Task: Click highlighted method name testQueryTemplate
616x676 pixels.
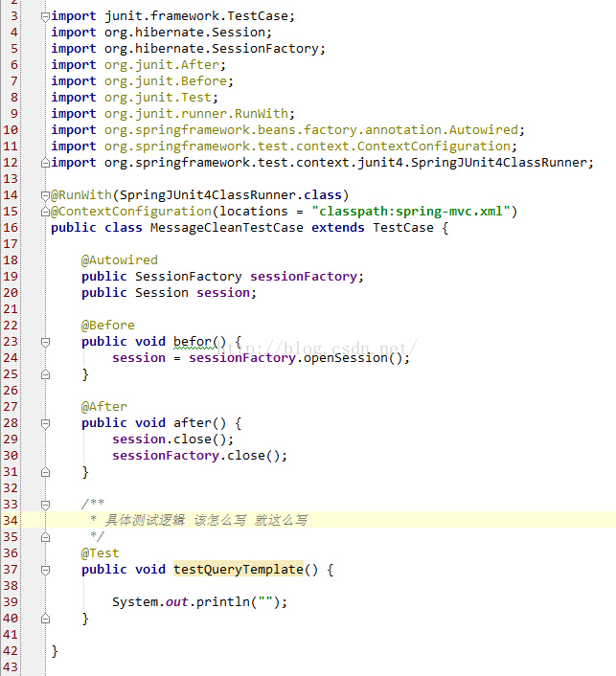Action: click(x=239, y=570)
